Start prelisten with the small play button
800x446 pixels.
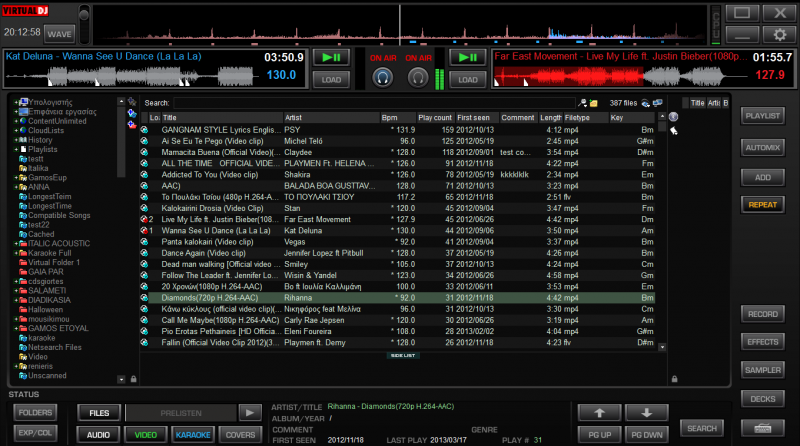coord(250,412)
